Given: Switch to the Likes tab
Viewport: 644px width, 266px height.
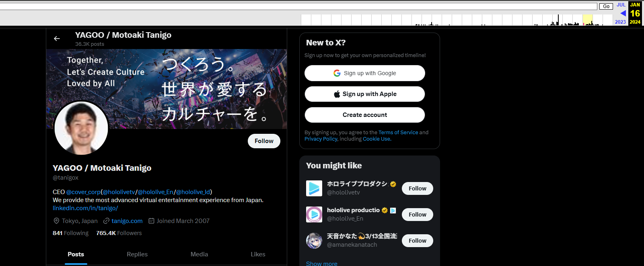Looking at the screenshot, I should coord(258,254).
